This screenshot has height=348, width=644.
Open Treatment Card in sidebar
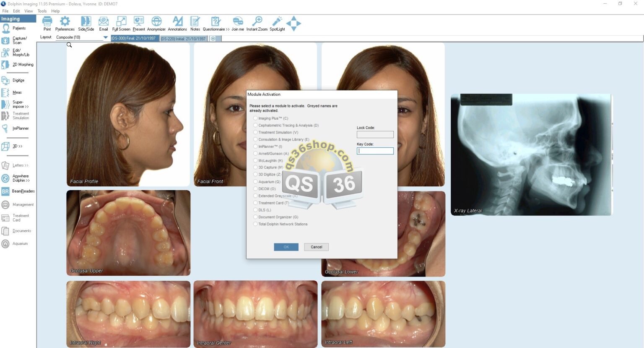tap(16, 218)
